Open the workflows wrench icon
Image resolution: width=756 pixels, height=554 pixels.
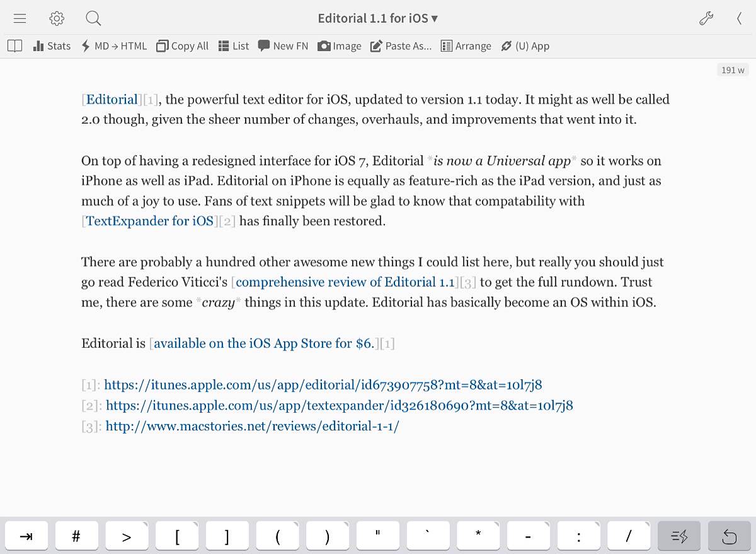pos(706,19)
